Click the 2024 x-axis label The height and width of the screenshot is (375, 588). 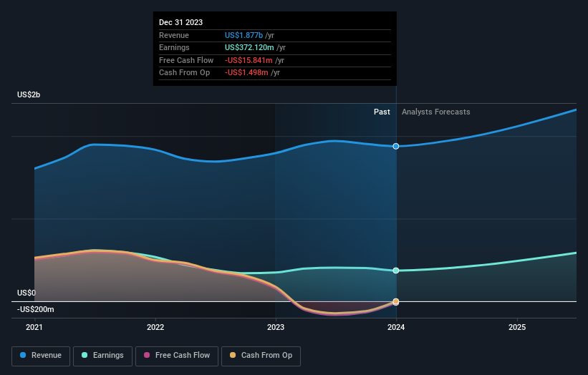pos(396,328)
